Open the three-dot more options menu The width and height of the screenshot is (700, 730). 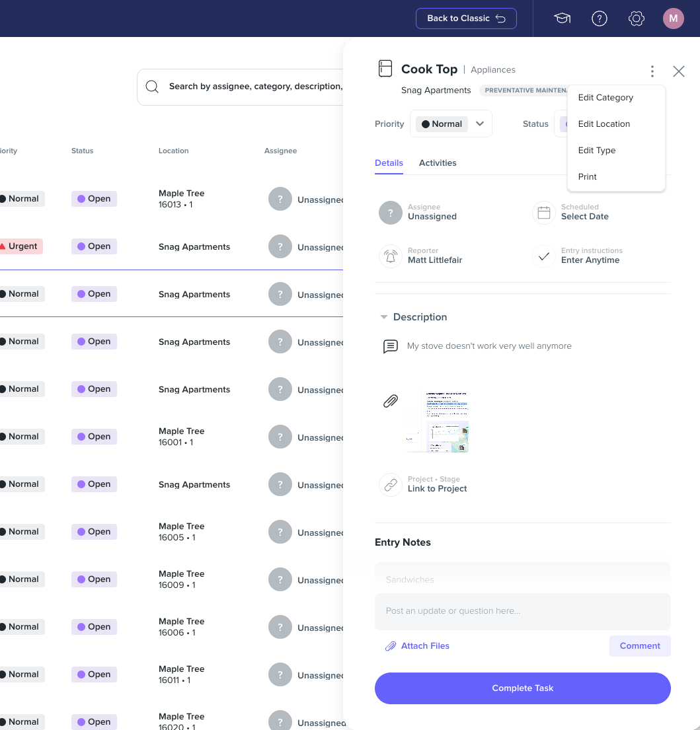tap(652, 71)
